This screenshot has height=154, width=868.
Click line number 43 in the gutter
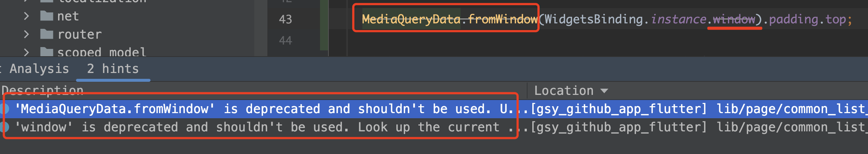(285, 19)
